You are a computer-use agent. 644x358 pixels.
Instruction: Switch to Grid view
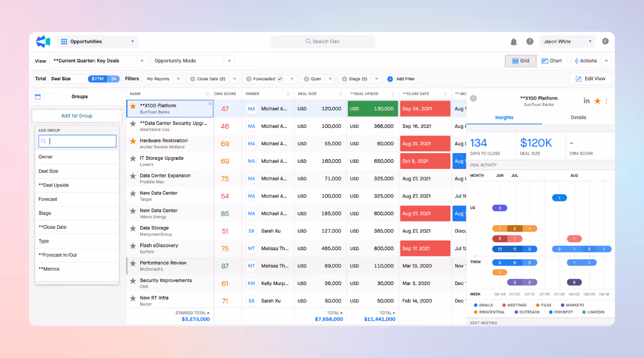click(520, 61)
